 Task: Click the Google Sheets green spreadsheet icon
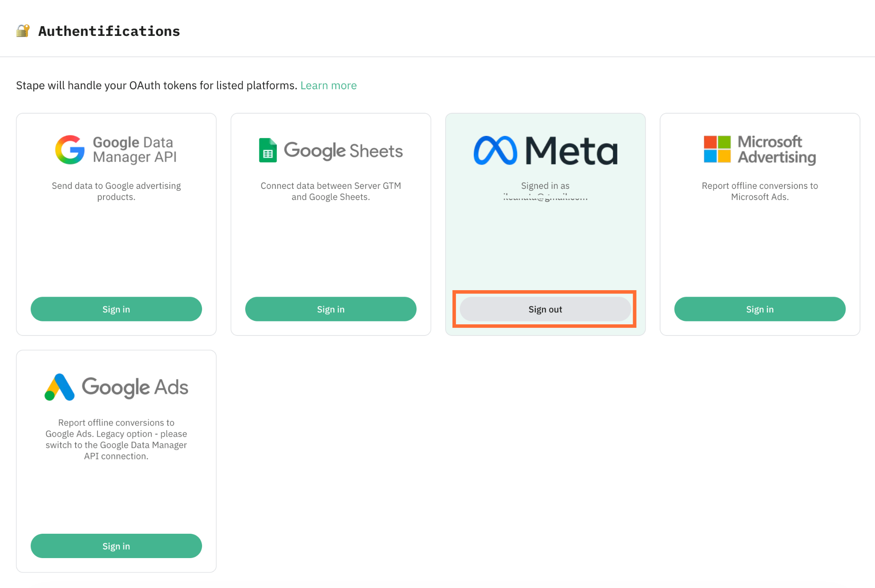tap(268, 150)
